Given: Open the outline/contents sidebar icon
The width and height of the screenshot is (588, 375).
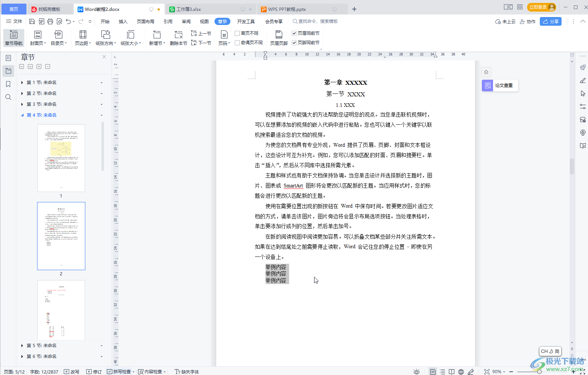Looking at the screenshot, I should coord(8,58).
